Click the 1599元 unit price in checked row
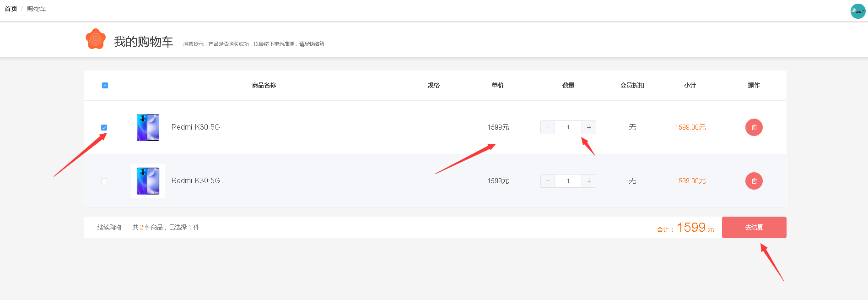 (498, 127)
